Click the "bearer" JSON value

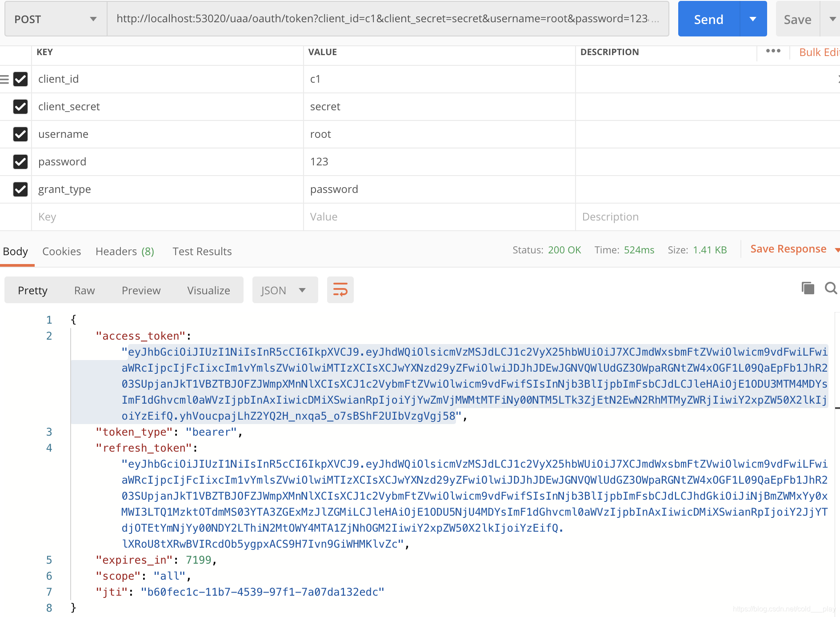coord(211,432)
